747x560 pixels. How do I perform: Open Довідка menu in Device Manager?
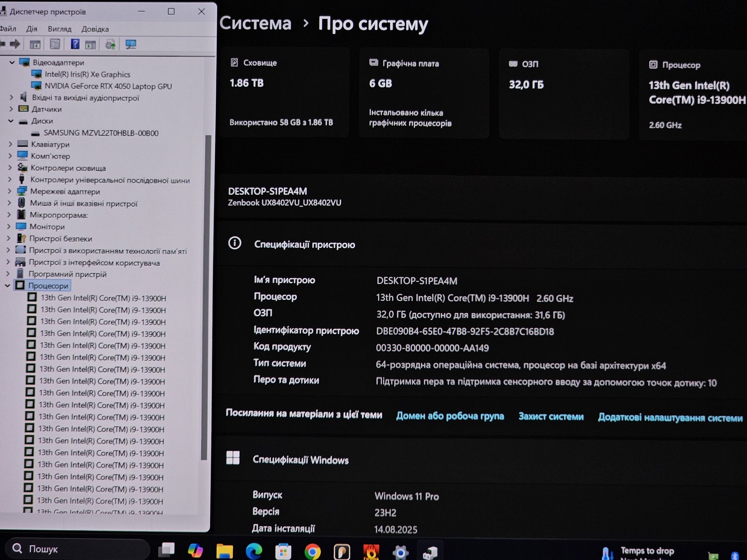point(95,29)
